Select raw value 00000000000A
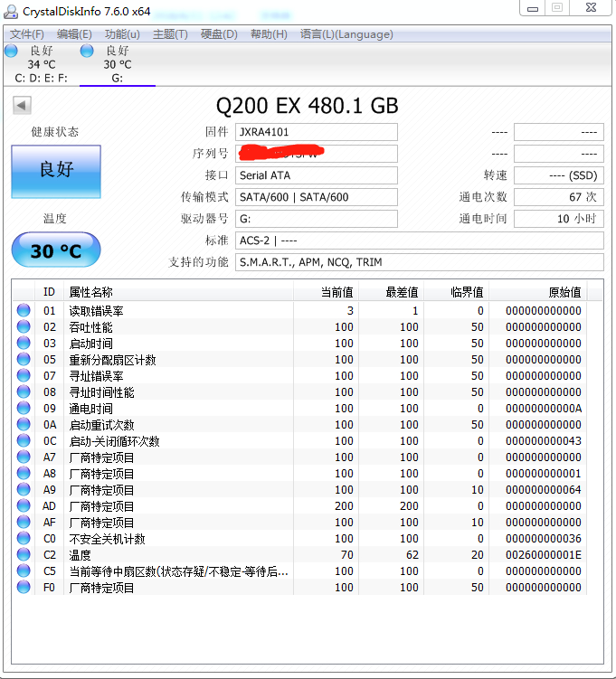 544,409
